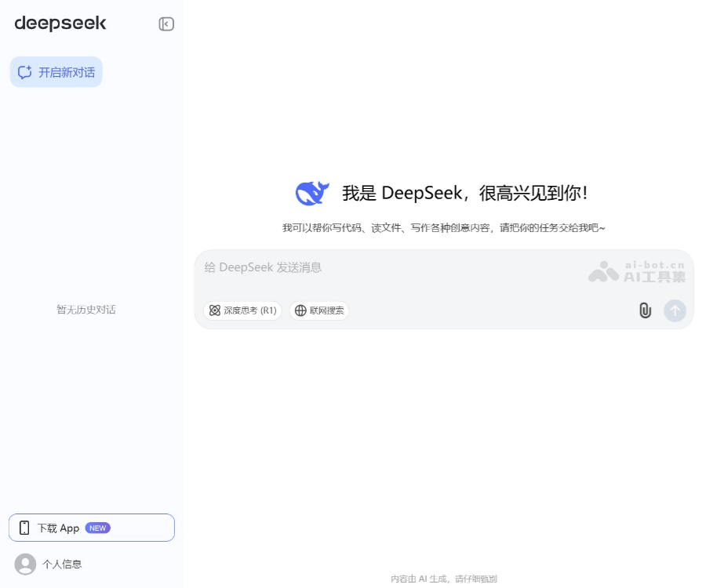Click the upward send arrow icon
Screen dimensions: 706x588
[x=674, y=310]
